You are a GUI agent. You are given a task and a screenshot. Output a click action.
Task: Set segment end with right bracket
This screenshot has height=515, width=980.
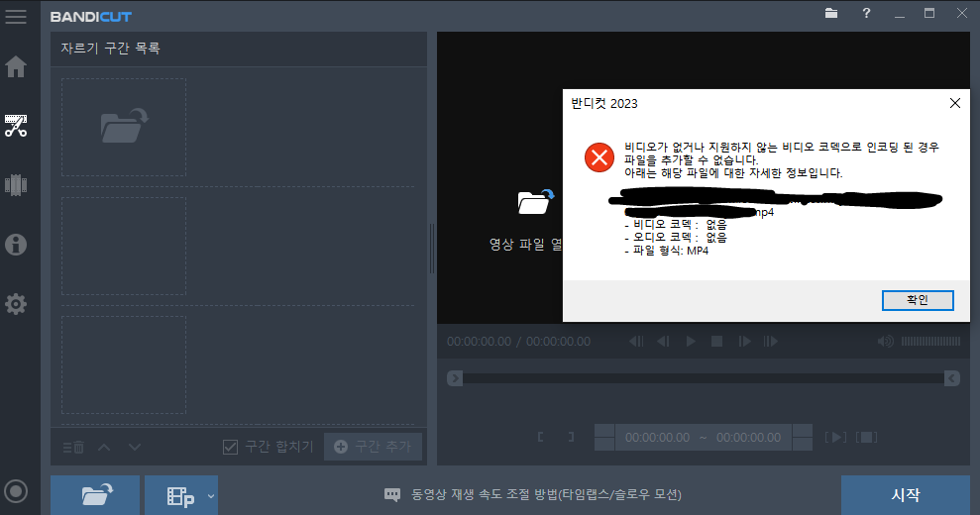coord(571,437)
